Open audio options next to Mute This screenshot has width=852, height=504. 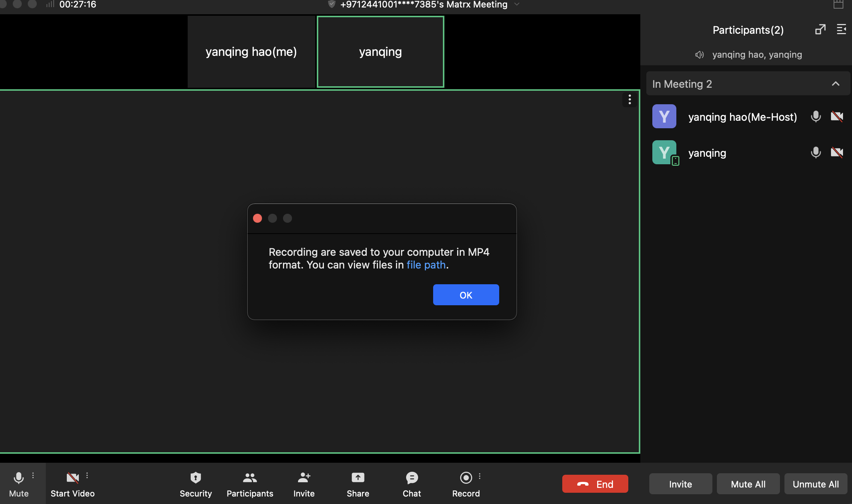pos(33,475)
